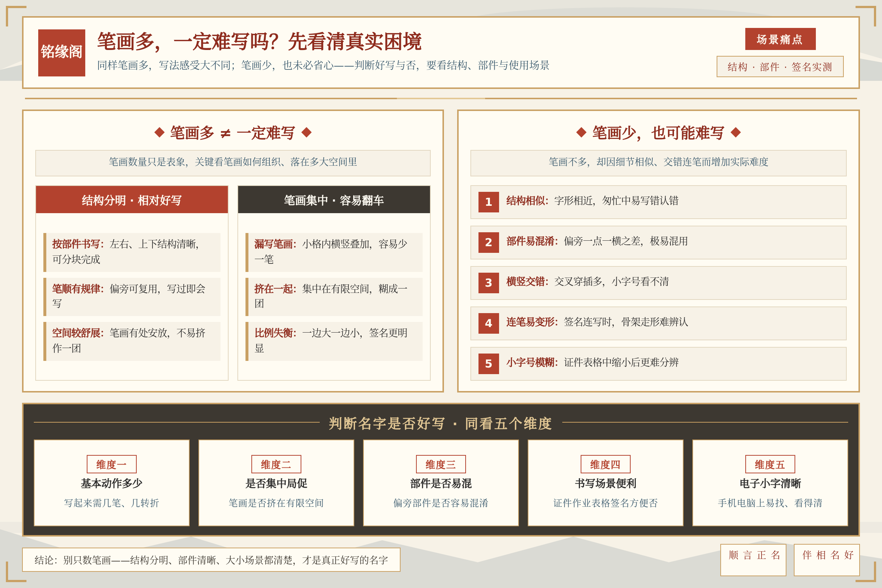Click the 维度五 label tag

point(770,464)
